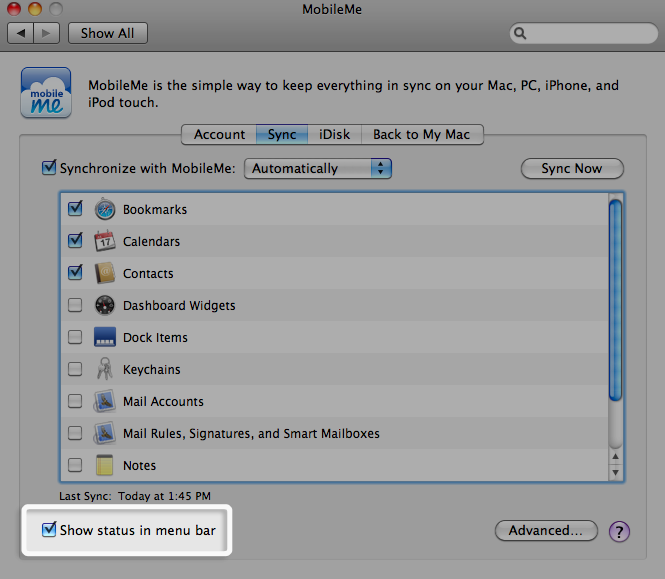Open the Automatically sync frequency dropdown

[x=318, y=169]
